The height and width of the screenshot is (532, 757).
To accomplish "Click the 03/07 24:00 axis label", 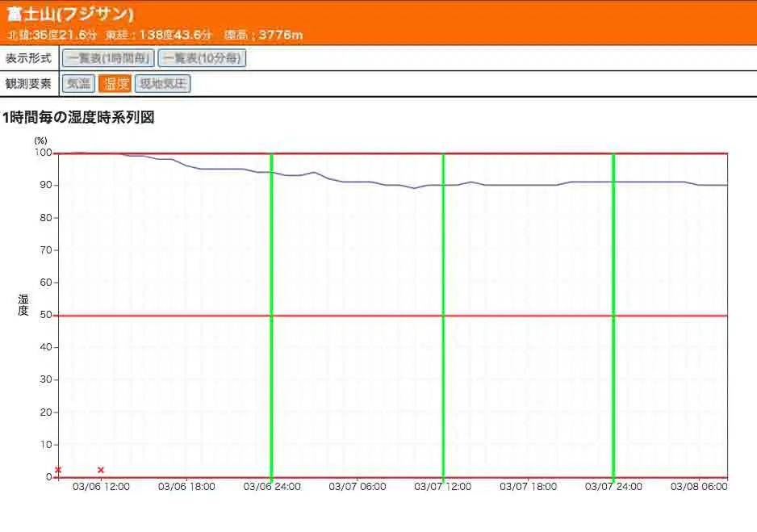I will pyautogui.click(x=613, y=487).
